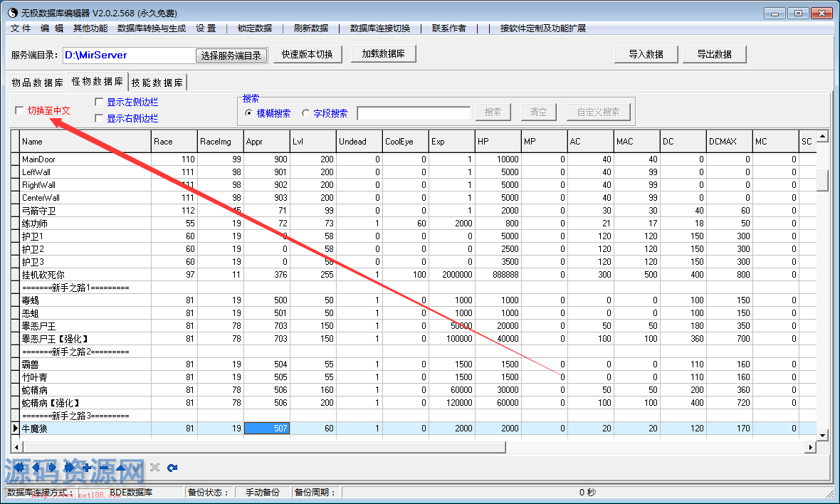Switch to the 技能数据库 tab
Viewport: 840px width, 504px height.
(157, 83)
